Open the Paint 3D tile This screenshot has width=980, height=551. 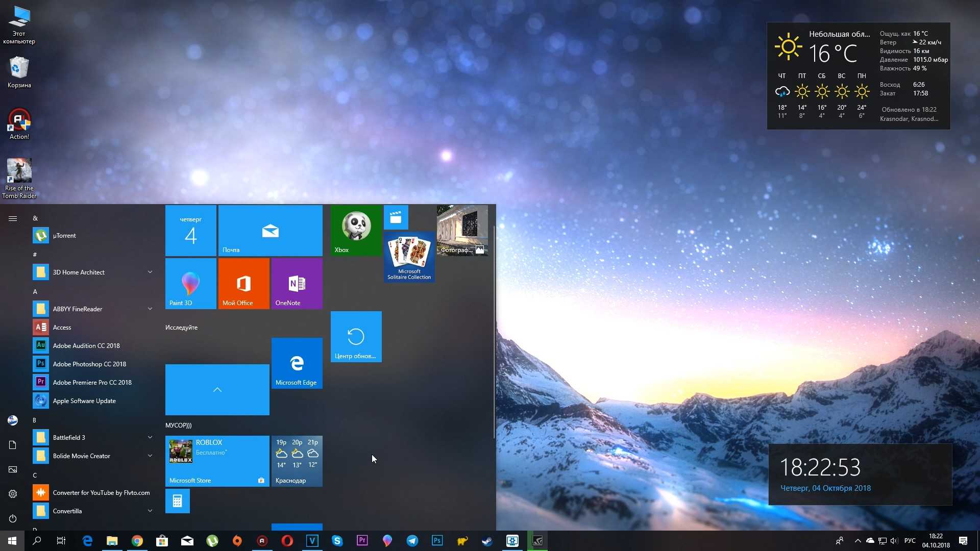(x=191, y=284)
